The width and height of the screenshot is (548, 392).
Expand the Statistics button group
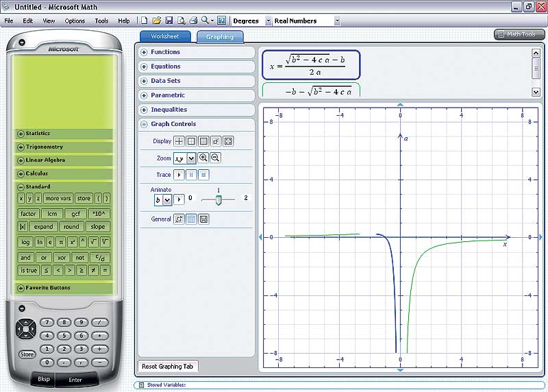pos(21,134)
